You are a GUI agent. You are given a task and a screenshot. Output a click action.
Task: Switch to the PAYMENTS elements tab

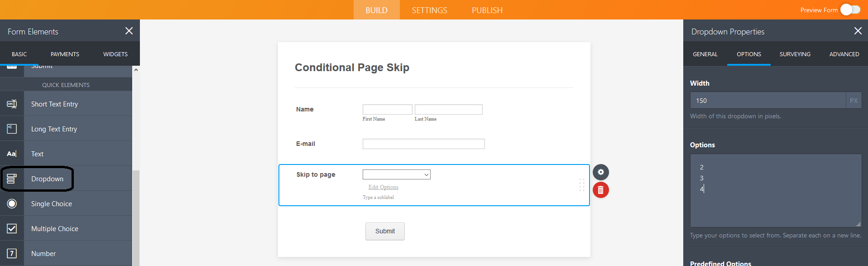65,54
